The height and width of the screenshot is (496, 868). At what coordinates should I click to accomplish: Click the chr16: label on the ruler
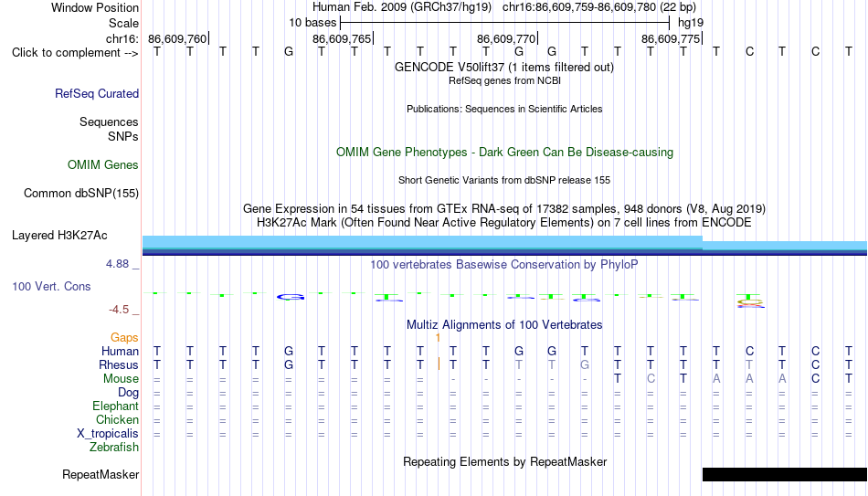pyautogui.click(x=122, y=38)
